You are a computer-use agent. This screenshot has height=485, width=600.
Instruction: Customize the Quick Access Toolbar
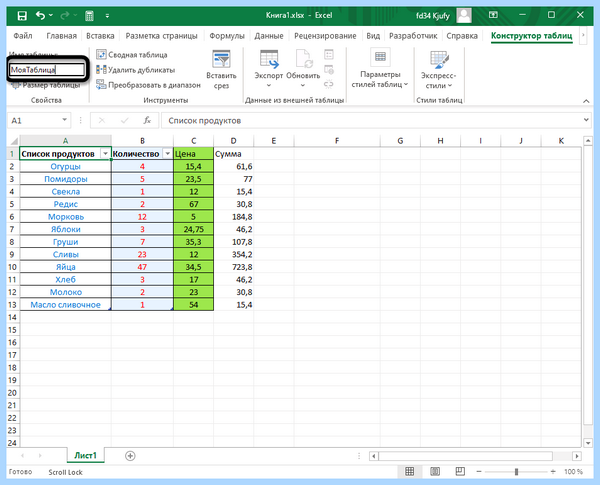(x=107, y=16)
